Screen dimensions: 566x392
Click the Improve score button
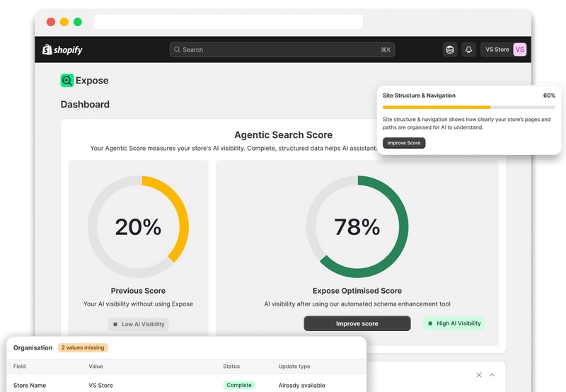[357, 323]
